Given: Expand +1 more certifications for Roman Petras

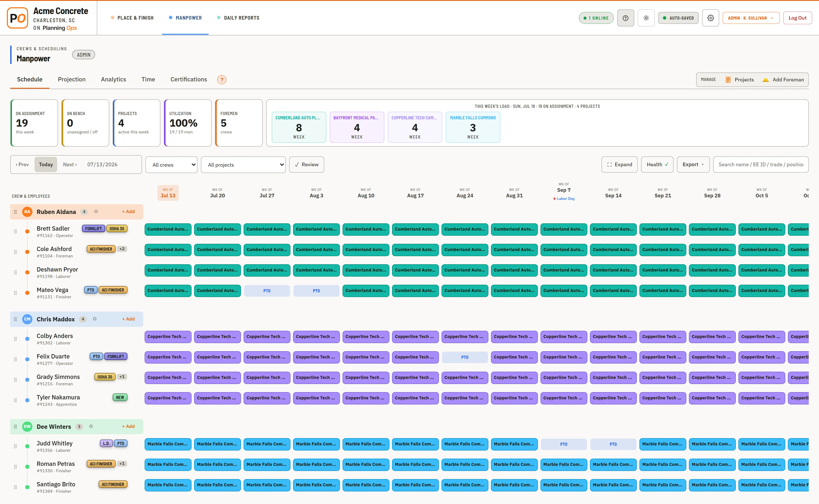Looking at the screenshot, I should point(122,464).
